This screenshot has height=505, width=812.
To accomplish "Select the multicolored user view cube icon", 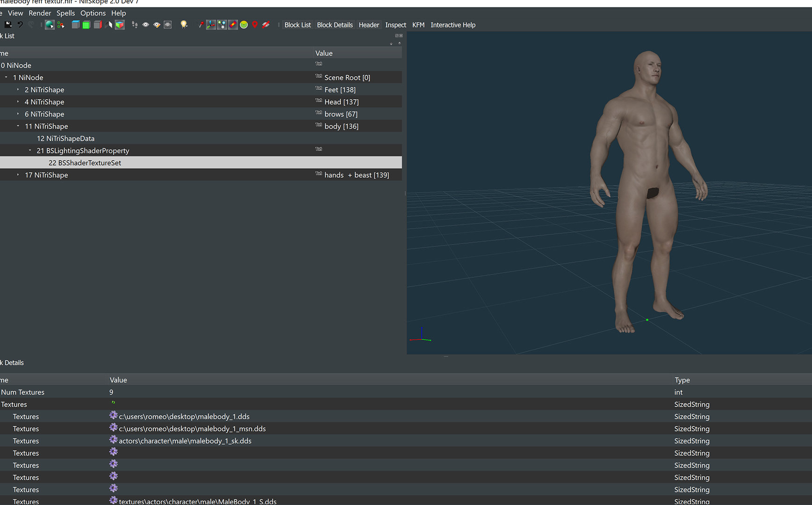I will (x=120, y=25).
